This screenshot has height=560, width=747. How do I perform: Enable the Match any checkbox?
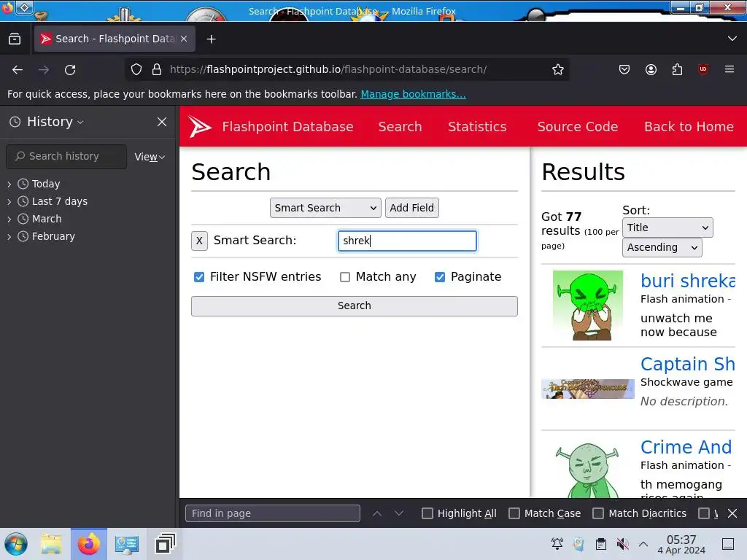(x=345, y=277)
